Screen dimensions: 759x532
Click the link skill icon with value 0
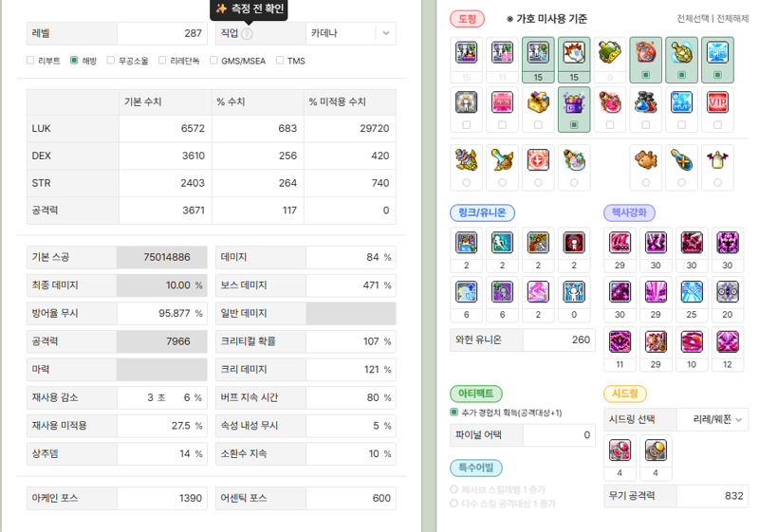pyautogui.click(x=574, y=292)
